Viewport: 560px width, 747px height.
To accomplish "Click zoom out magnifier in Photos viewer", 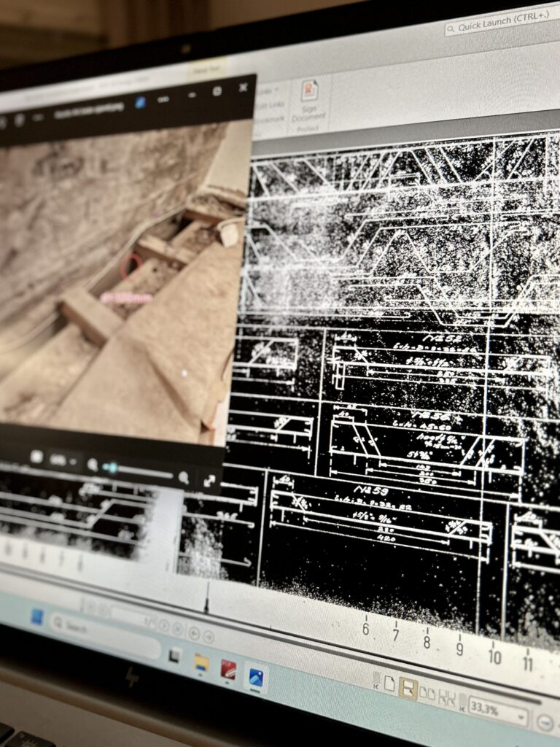I will click(x=93, y=465).
